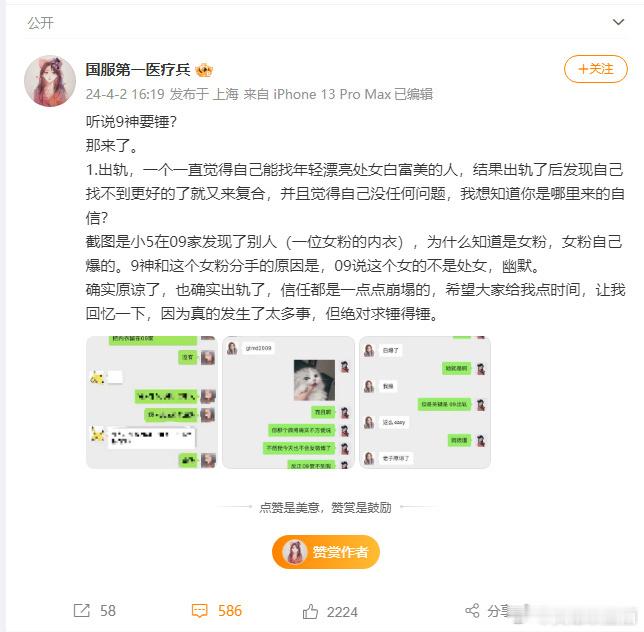Click the like count 2224

click(x=342, y=612)
